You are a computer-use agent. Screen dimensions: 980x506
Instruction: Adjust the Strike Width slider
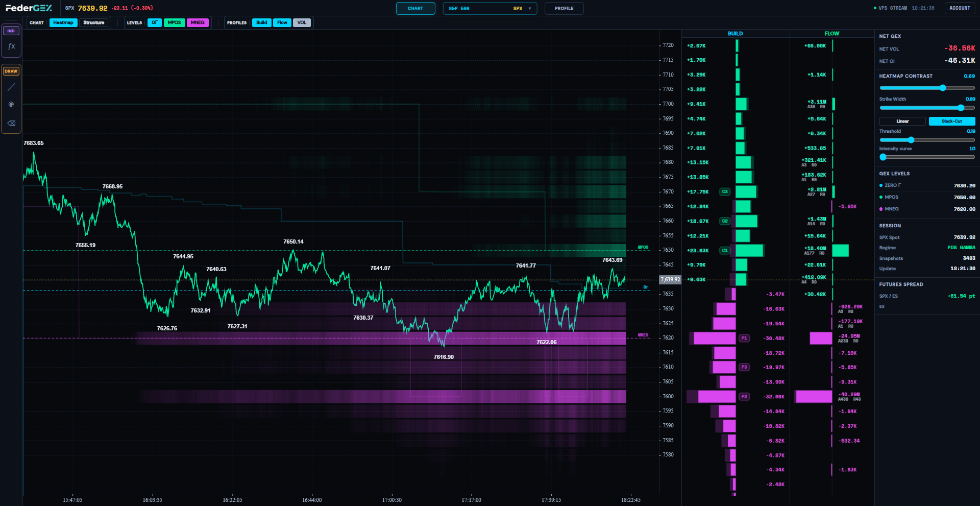[927, 108]
